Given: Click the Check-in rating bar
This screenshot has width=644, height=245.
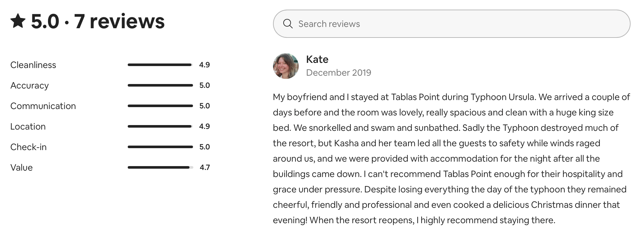Looking at the screenshot, I should coord(160,147).
